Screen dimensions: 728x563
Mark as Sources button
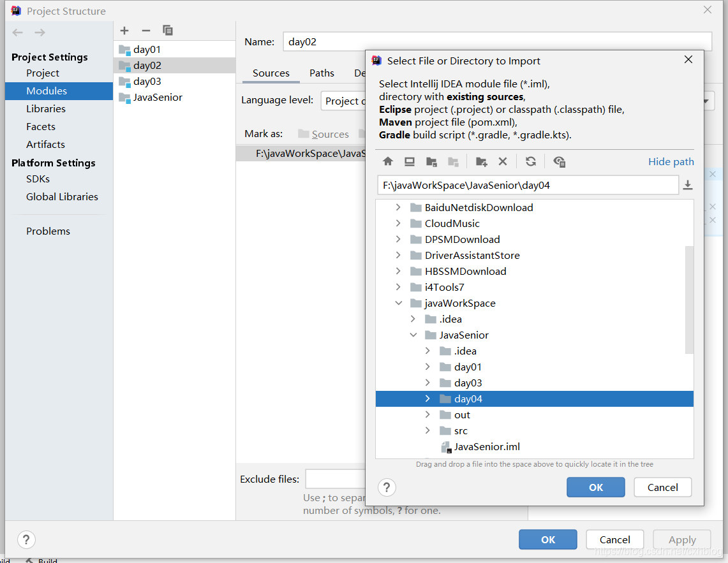[x=323, y=134]
